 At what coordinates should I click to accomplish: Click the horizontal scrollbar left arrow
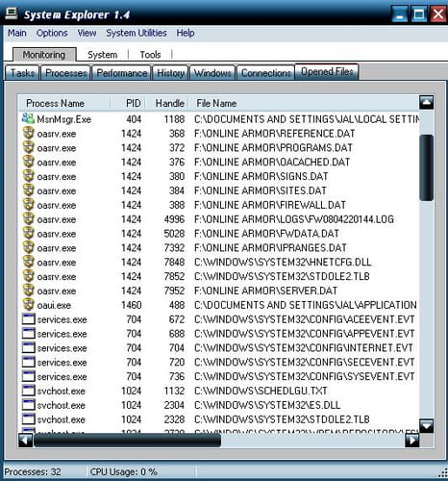(25, 440)
